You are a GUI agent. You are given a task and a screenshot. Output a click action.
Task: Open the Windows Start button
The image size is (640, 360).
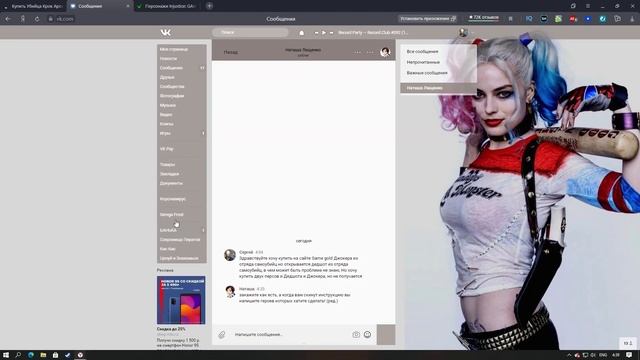(x=6, y=355)
